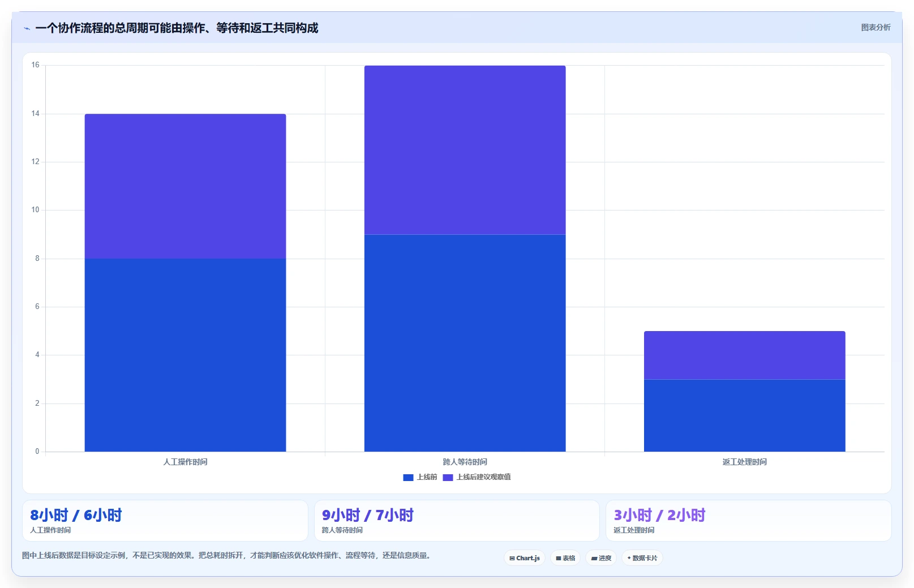Click 跨人等待时间 caption in second card
914x588 pixels.
click(x=342, y=530)
